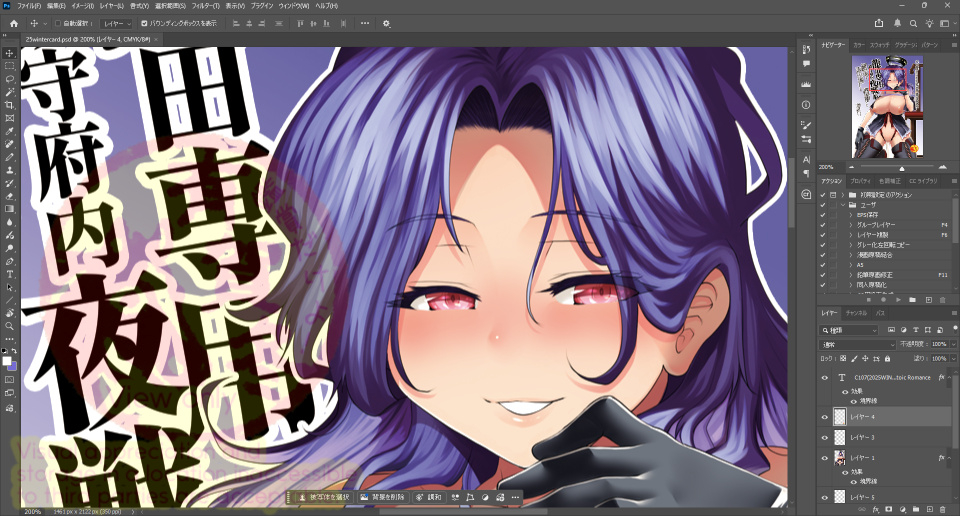Pick the Zoom magnifier tool
The image size is (960, 516).
point(10,326)
